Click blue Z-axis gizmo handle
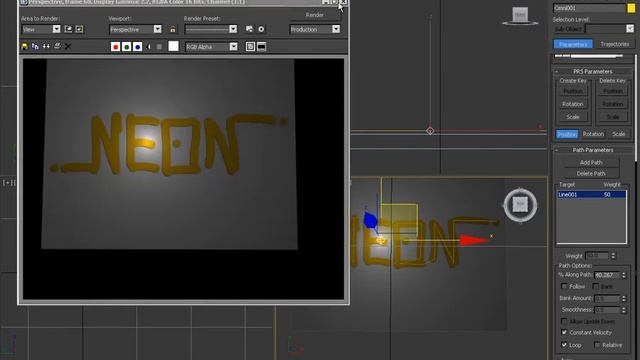This screenshot has width=640, height=360. [370, 220]
